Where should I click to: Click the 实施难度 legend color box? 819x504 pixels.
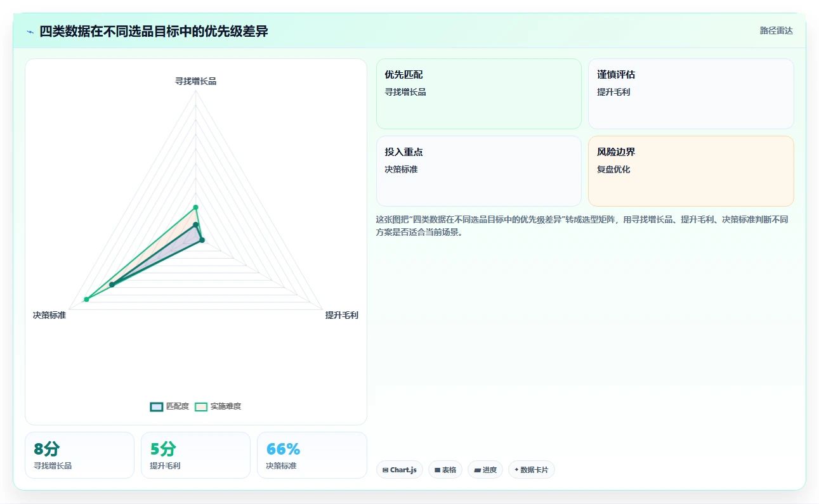pos(201,406)
